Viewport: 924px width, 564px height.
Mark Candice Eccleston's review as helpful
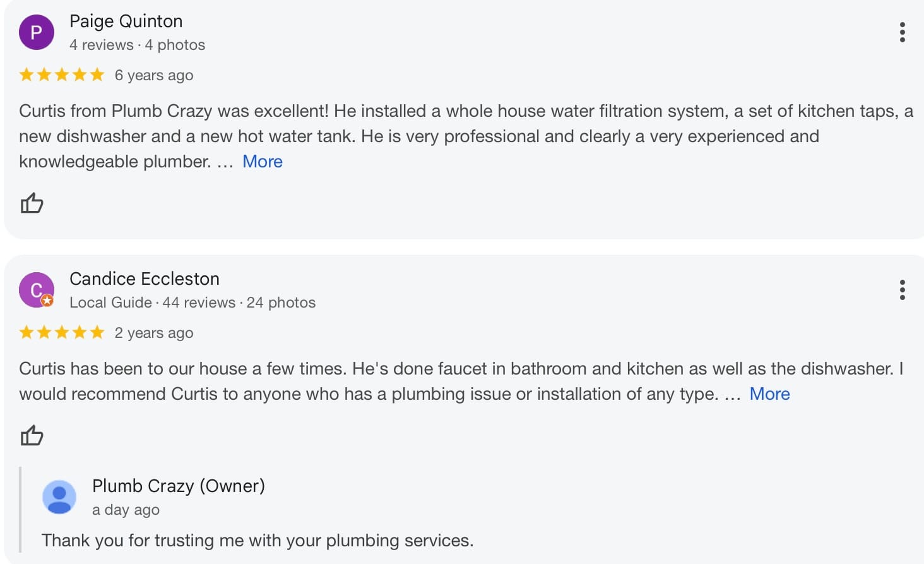(32, 435)
